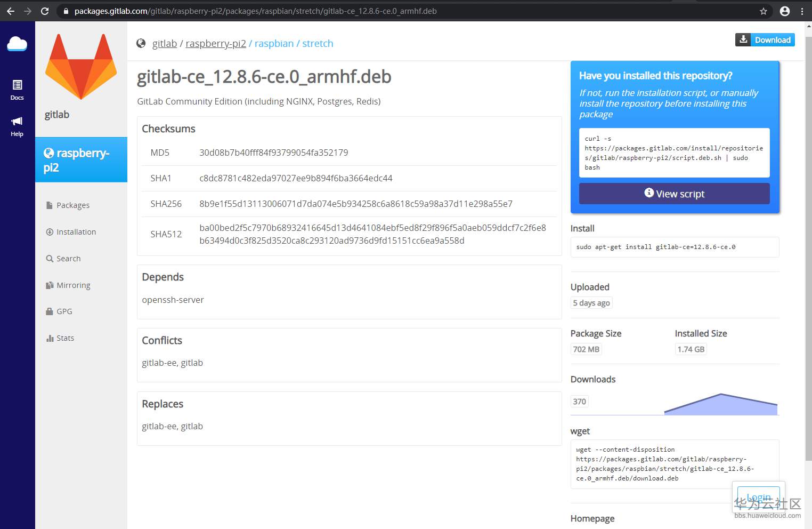Click the SHA512 checksum value
This screenshot has width=812, height=529.
(373, 234)
